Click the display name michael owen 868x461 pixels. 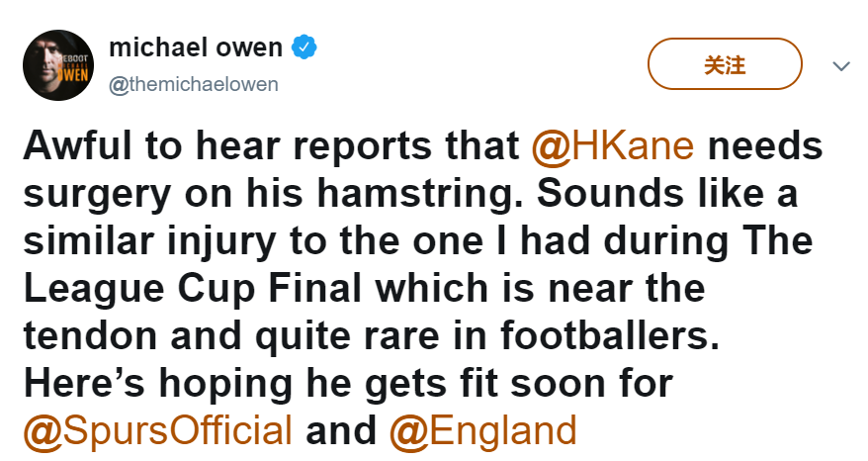(196, 47)
